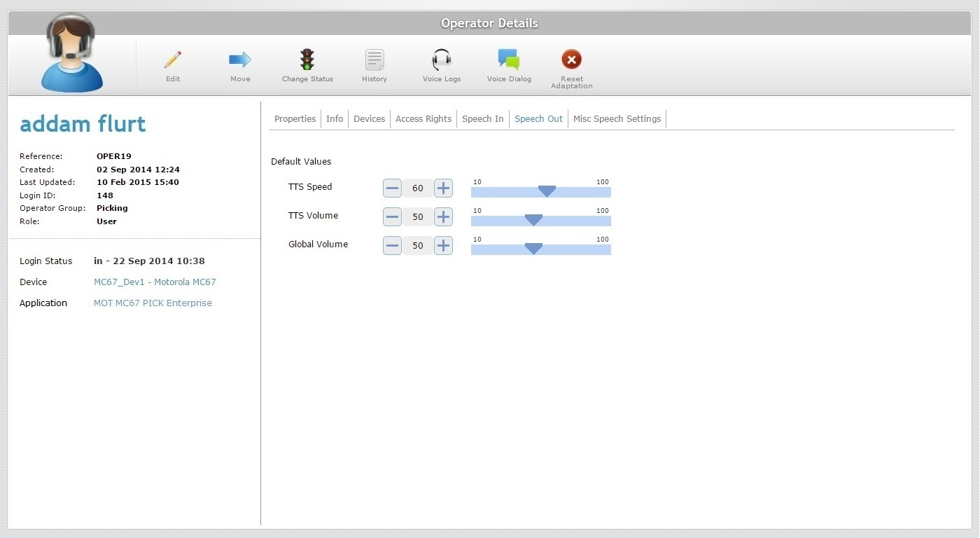Switch to the Info tab

(x=335, y=119)
